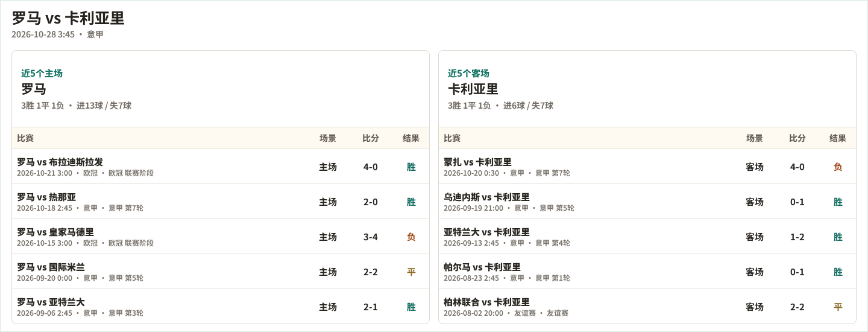Click the 近5个主场 label
The image size is (868, 332).
click(x=42, y=73)
